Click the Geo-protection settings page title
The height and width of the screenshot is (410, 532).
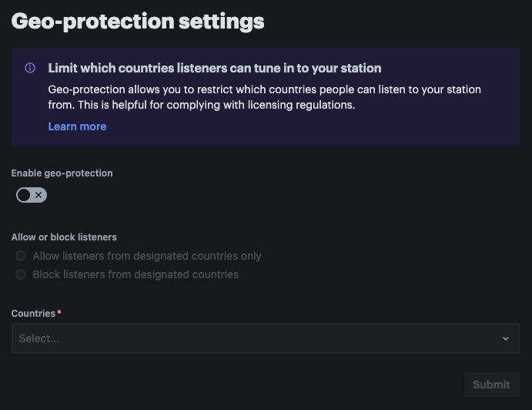138,21
